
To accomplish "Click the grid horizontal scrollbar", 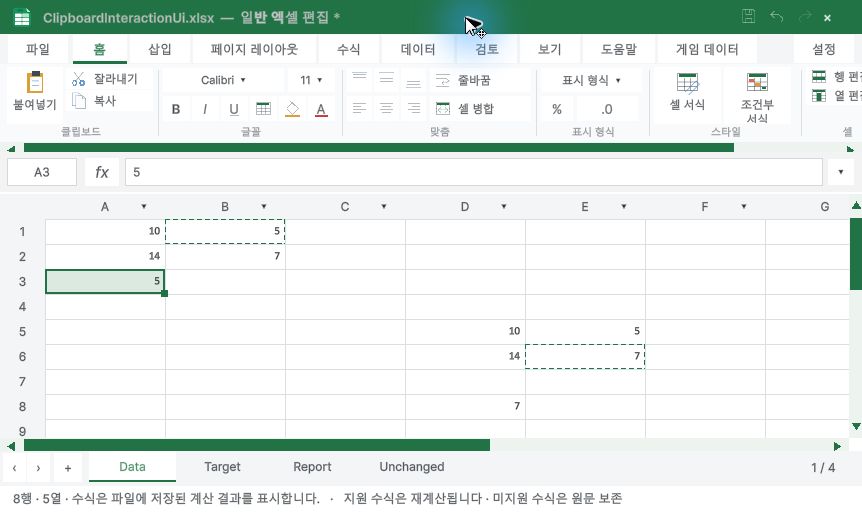I will (257, 445).
